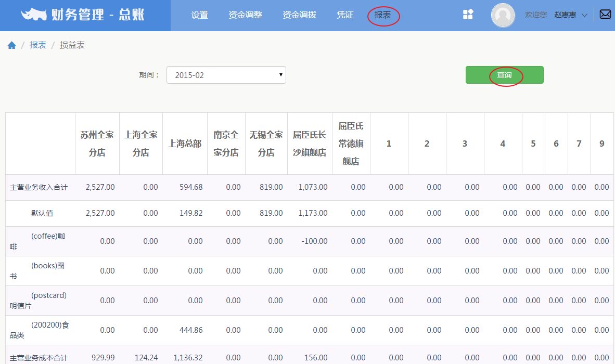This screenshot has width=615, height=364.
Task: Select the 主营业务收入合计 row label
Action: [x=39, y=187]
